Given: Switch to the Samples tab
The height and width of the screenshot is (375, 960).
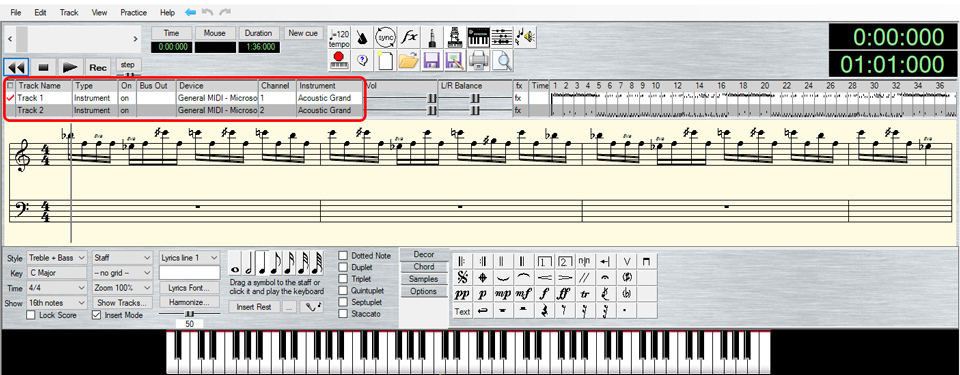Looking at the screenshot, I should pos(424,279).
